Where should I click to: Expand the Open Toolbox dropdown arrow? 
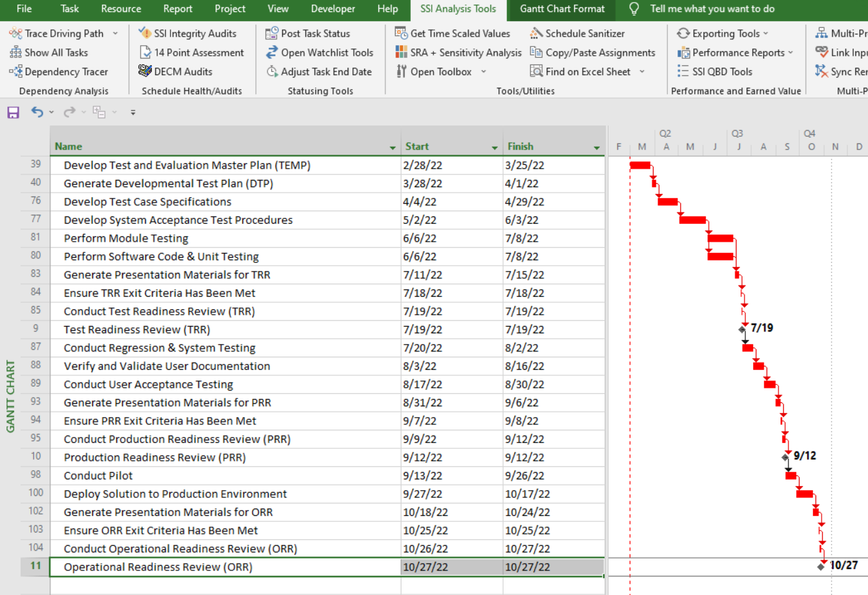483,72
